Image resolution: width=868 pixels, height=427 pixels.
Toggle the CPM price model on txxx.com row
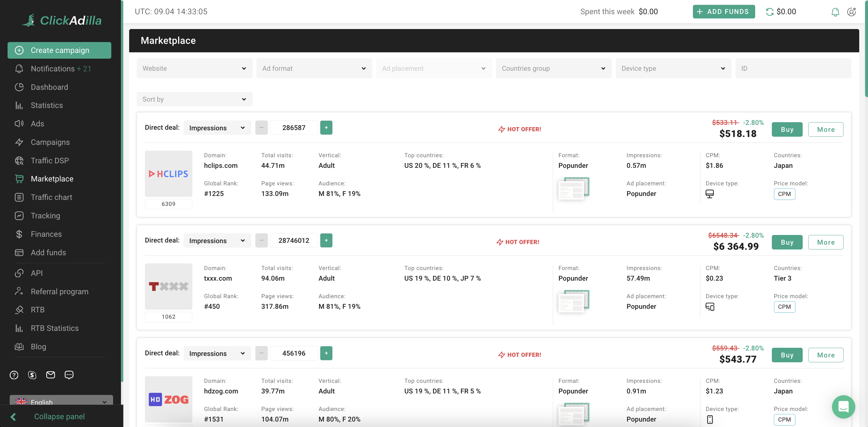[x=785, y=307]
